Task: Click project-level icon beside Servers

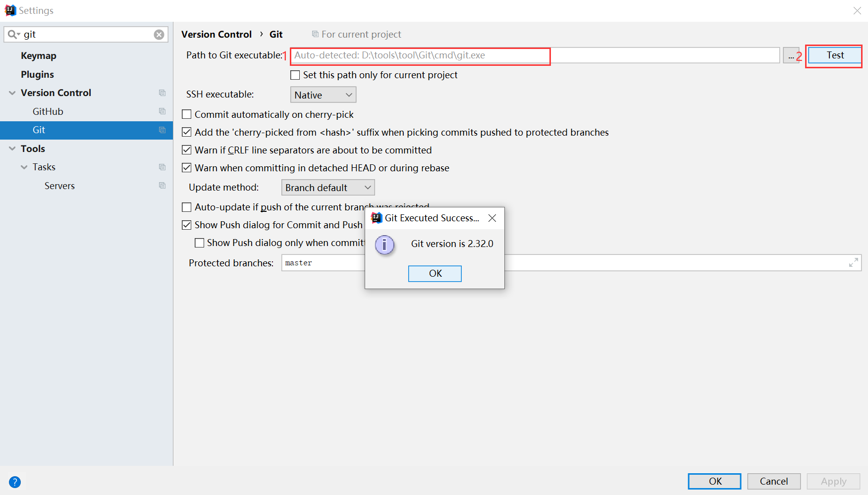Action: tap(162, 186)
